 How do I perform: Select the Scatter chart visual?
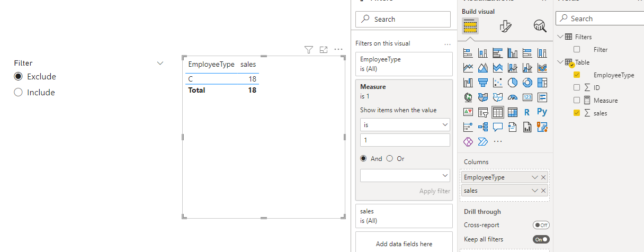tap(498, 83)
